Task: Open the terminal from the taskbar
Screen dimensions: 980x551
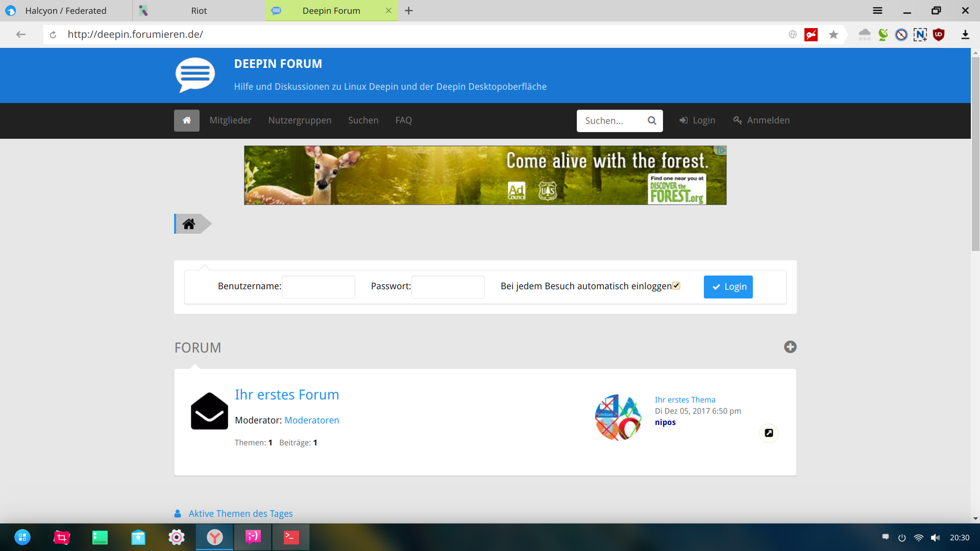Action: (291, 537)
